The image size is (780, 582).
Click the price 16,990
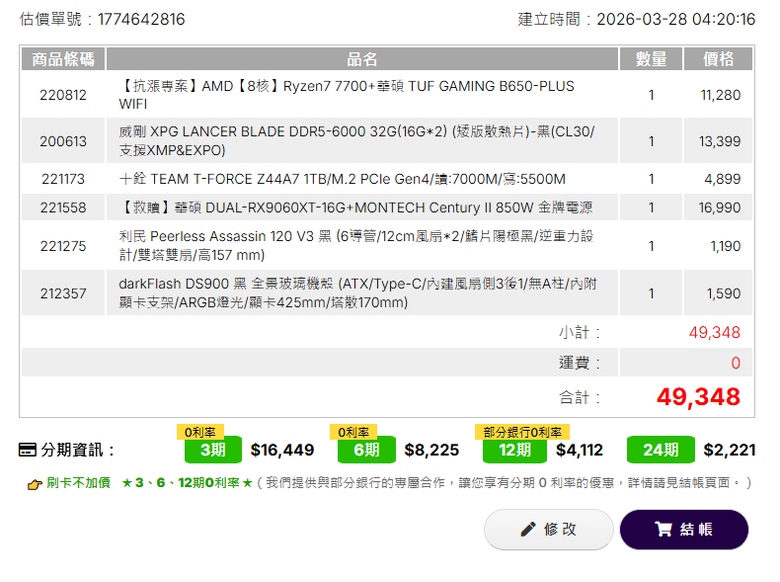(x=719, y=207)
